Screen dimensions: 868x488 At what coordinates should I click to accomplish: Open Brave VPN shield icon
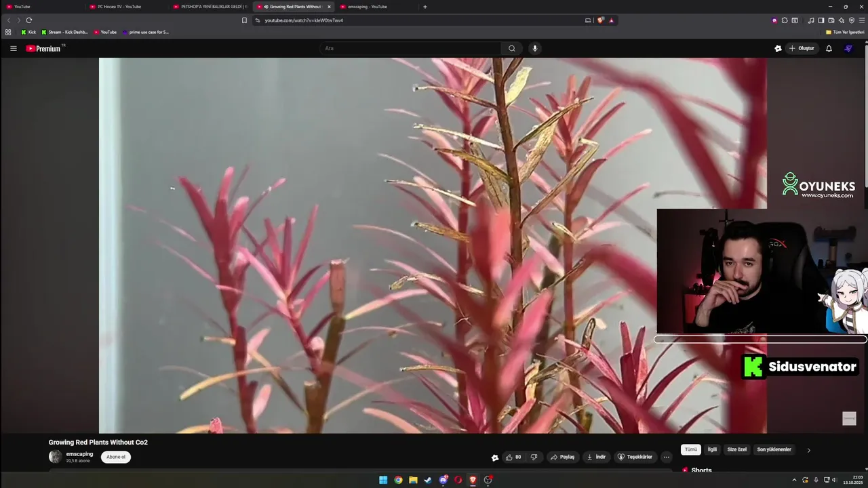pos(852,20)
